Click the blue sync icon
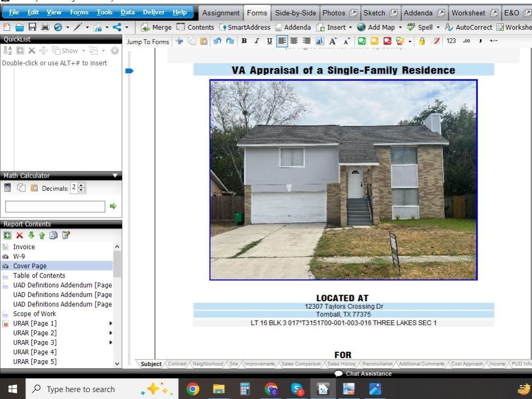Viewport: 532px width, 399px height. pyautogui.click(x=58, y=27)
